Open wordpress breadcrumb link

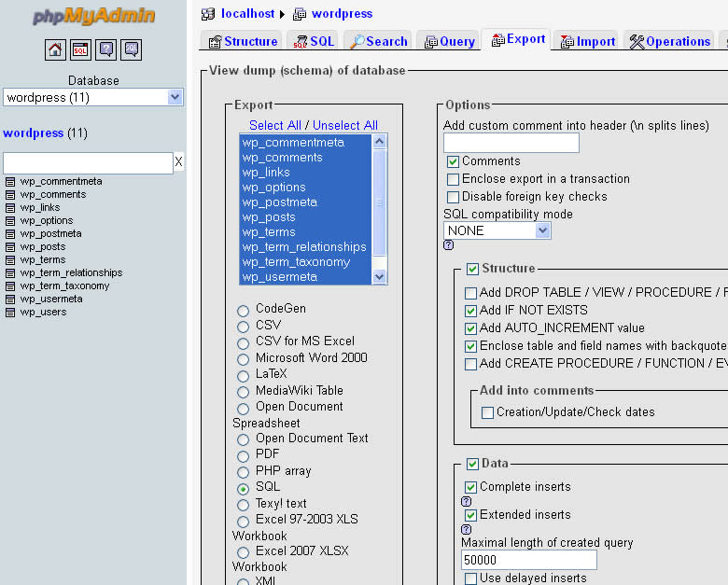[x=343, y=14]
